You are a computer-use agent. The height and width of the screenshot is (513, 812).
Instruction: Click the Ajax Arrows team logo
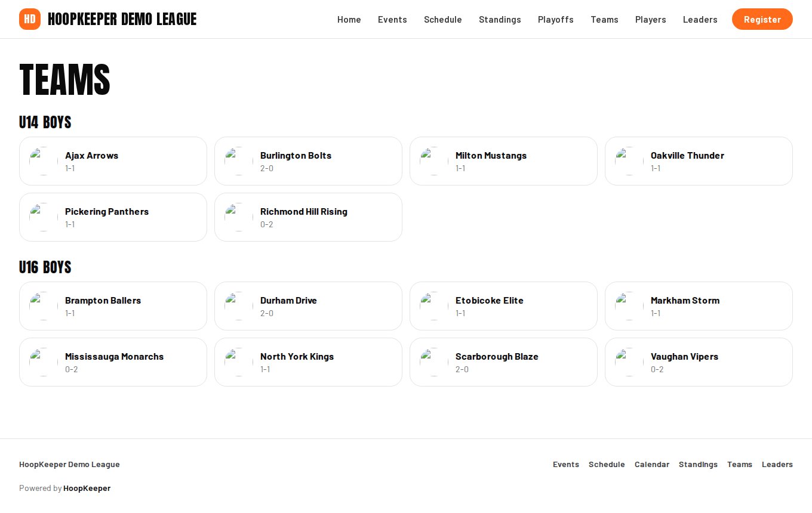44,161
